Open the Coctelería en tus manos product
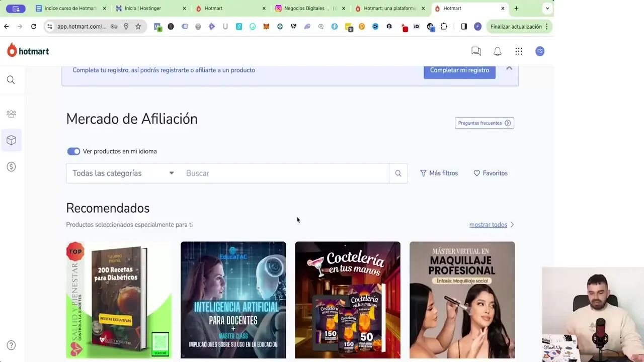This screenshot has height=362, width=644. 348,300
